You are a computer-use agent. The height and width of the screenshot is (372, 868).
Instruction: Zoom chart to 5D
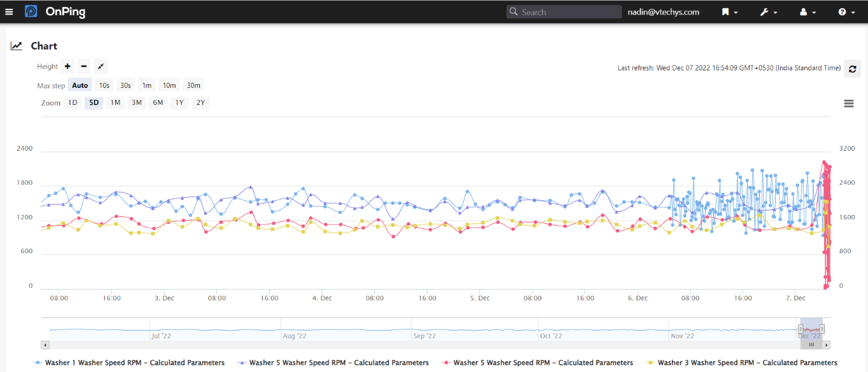pos(94,102)
